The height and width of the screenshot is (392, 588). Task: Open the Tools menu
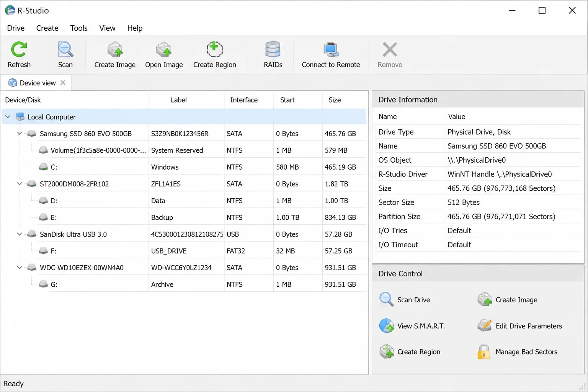pyautogui.click(x=78, y=28)
